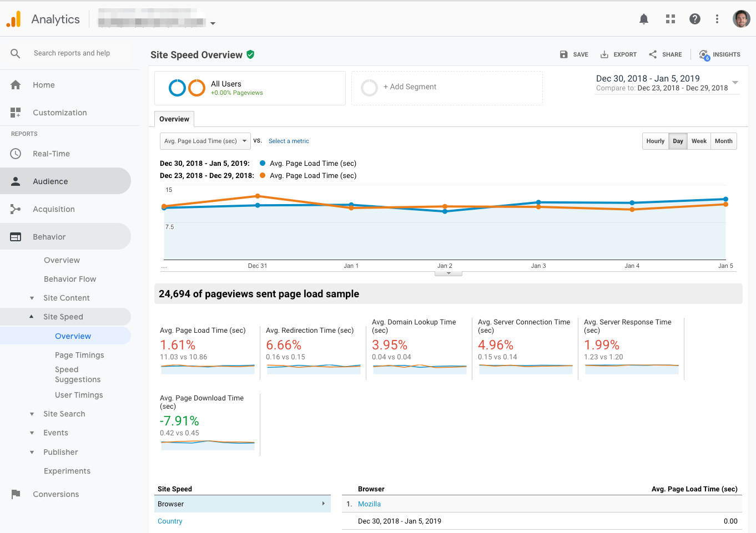Open the notifications bell icon

click(x=644, y=19)
